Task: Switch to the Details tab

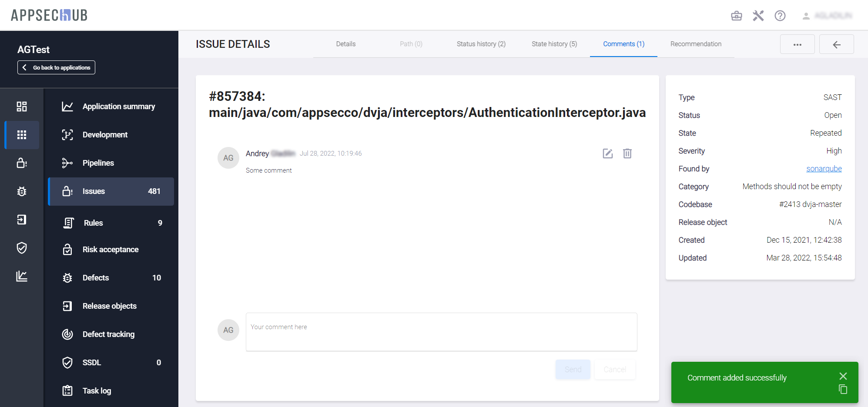Action: (345, 44)
